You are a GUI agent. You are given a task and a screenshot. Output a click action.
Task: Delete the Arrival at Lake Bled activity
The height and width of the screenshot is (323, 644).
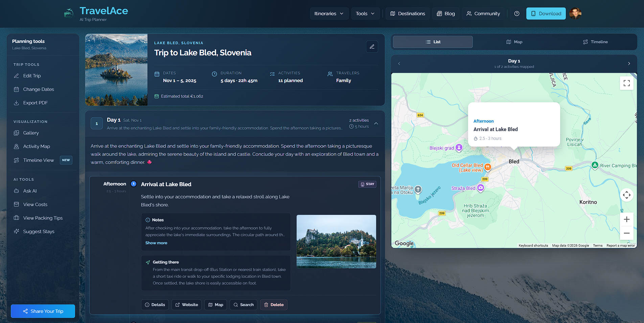tap(274, 305)
